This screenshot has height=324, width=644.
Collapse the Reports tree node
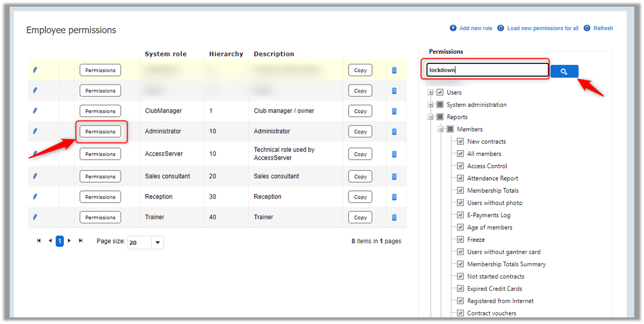(x=430, y=117)
